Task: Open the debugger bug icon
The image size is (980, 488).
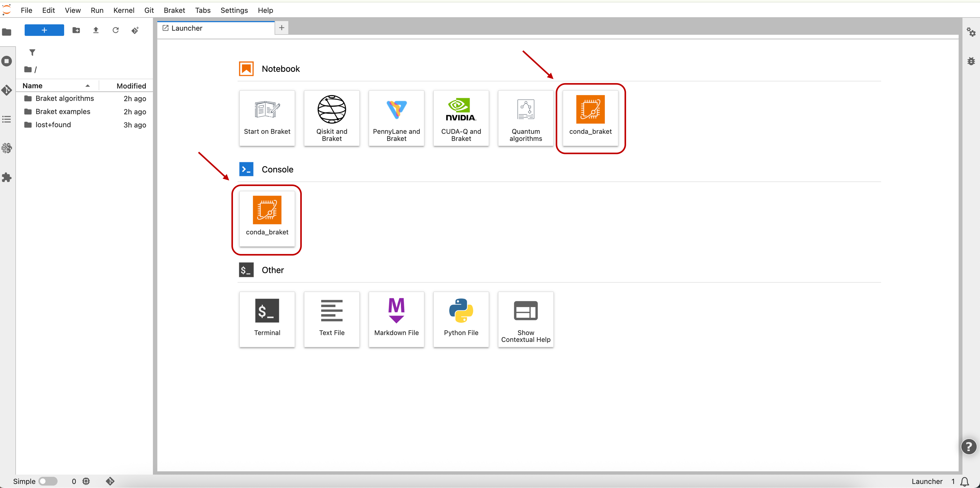Action: click(971, 61)
